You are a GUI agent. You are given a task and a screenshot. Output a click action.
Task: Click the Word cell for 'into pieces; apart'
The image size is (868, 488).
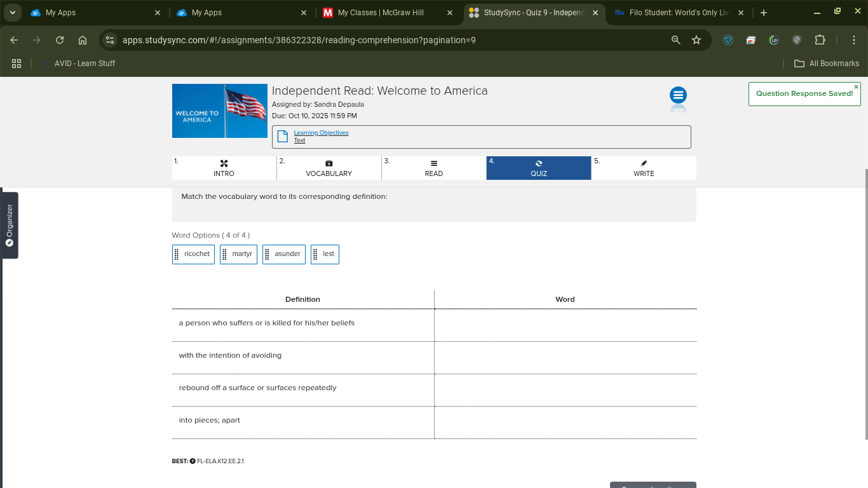(566, 423)
